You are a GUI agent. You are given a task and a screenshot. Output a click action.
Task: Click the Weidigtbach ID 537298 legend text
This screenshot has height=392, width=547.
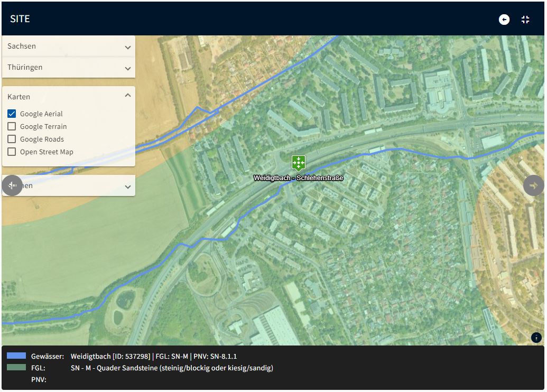tap(153, 356)
